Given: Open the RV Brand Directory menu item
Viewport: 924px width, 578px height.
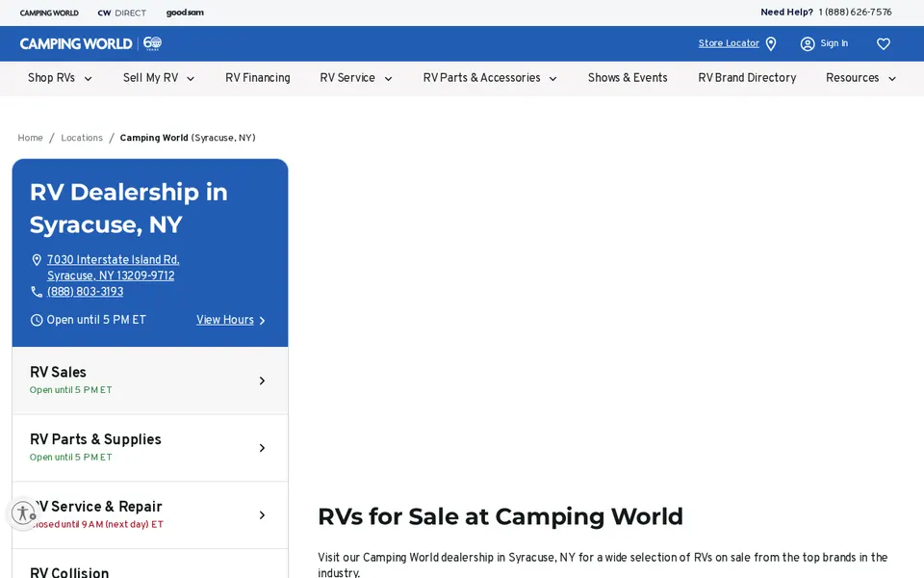Looking at the screenshot, I should click(x=747, y=78).
